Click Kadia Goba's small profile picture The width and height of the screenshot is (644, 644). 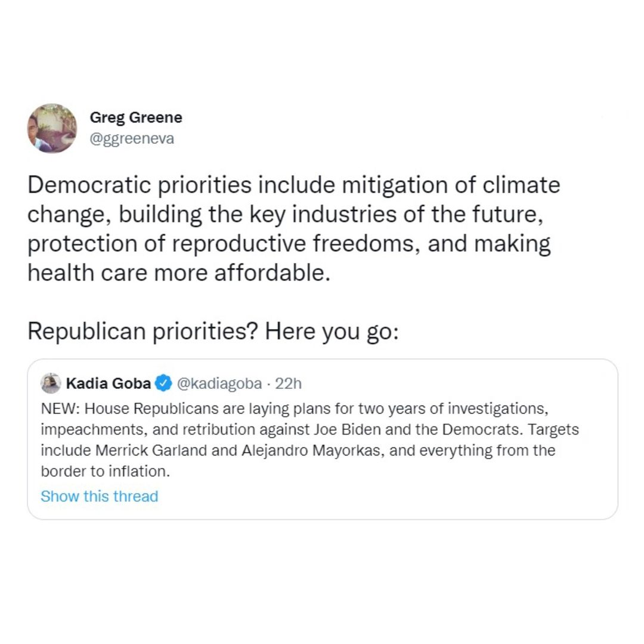click(51, 383)
